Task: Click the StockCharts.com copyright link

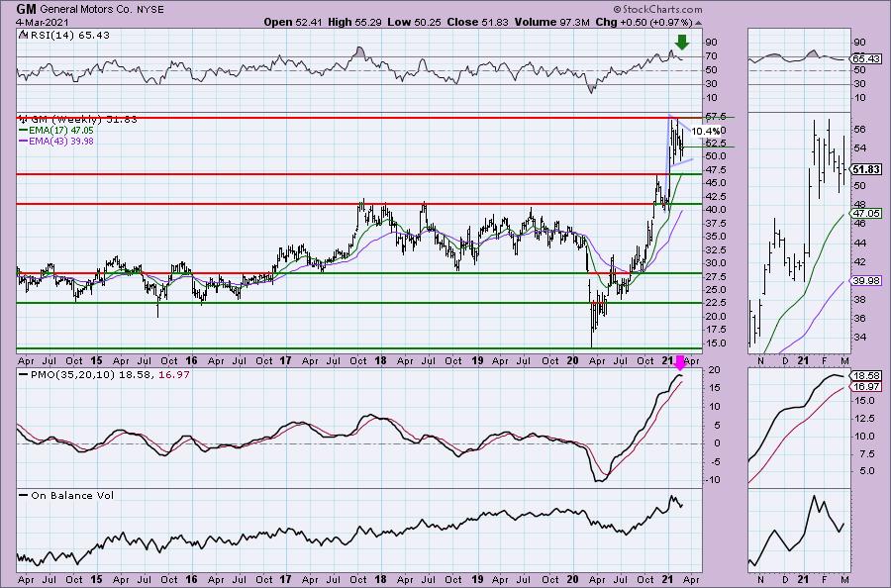Action: [x=657, y=10]
